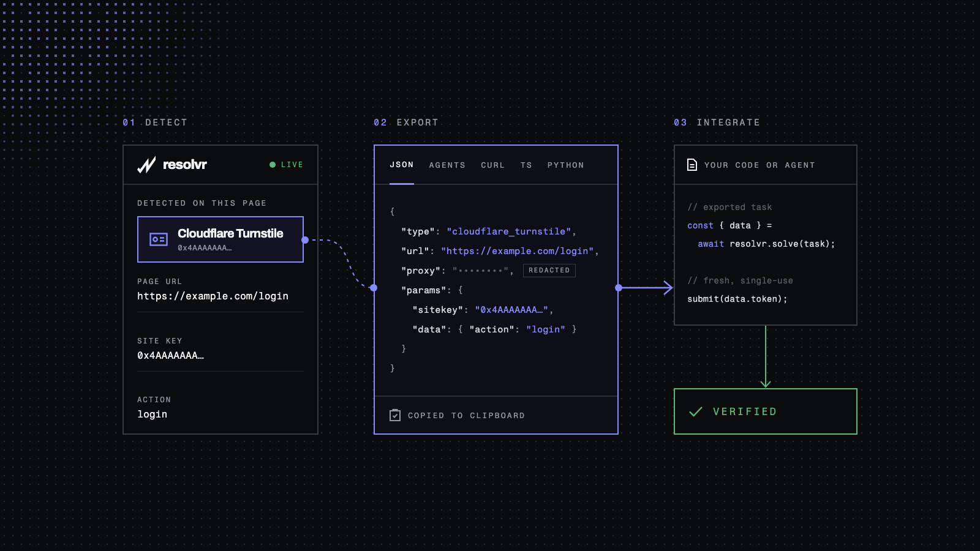Open the AGENTS tab
980x551 pixels.
447,165
